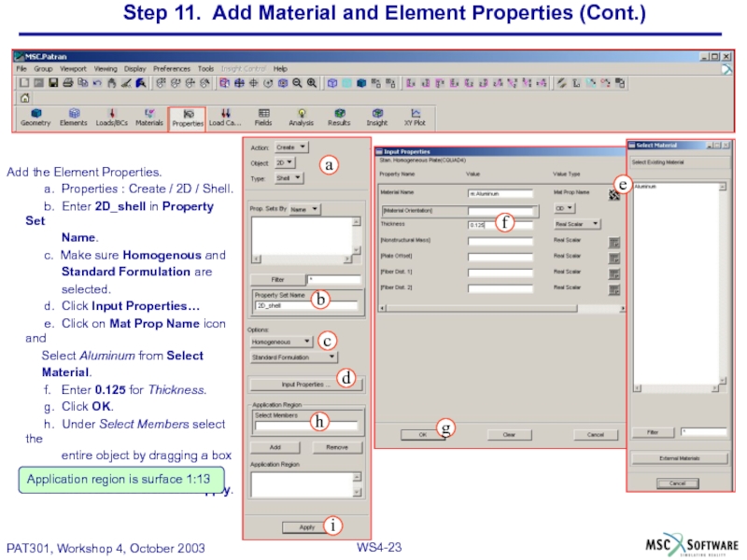The height and width of the screenshot is (560, 747).
Task: Click the New file icon in toolbar
Action: (24, 83)
